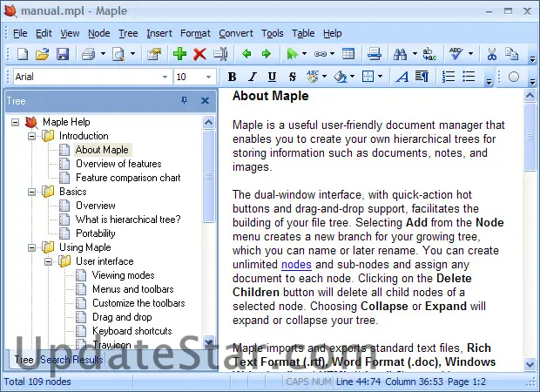Collapse the User interface folder
The image size is (540, 392).
point(48,262)
